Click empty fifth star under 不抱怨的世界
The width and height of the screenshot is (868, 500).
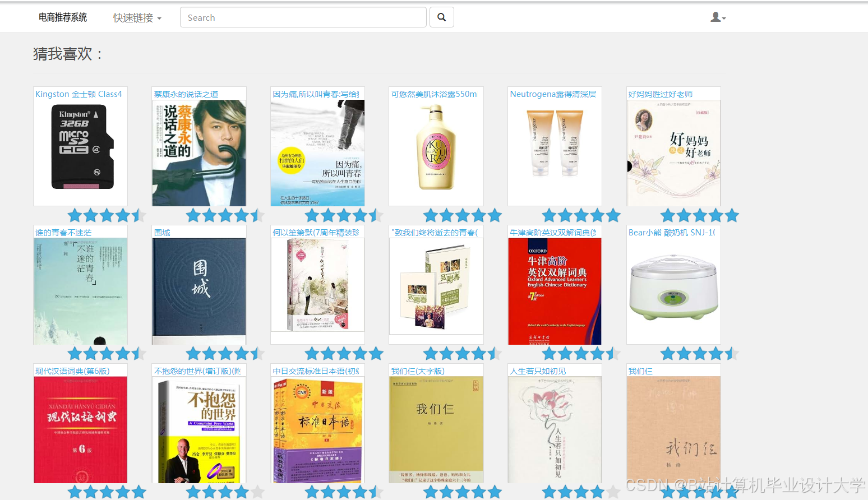click(257, 492)
